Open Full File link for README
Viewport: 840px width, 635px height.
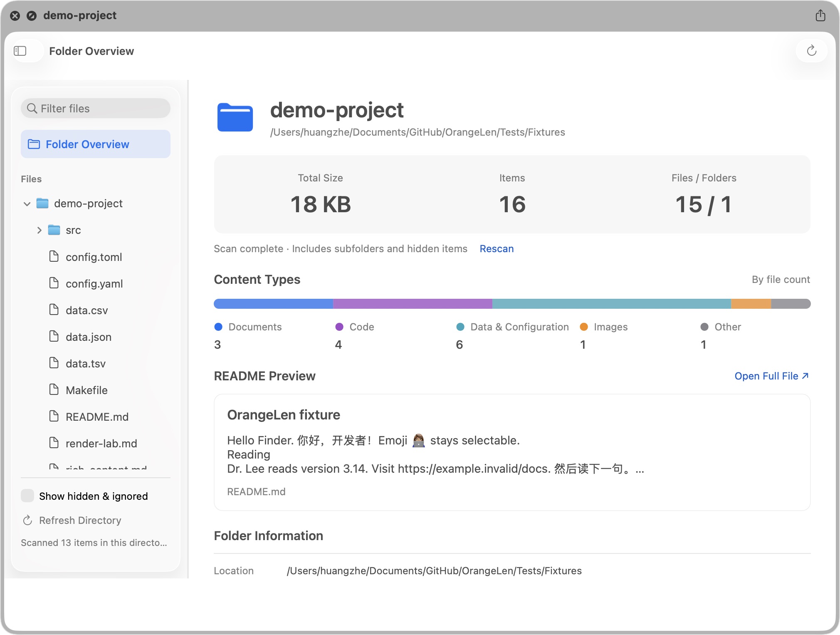(x=772, y=376)
